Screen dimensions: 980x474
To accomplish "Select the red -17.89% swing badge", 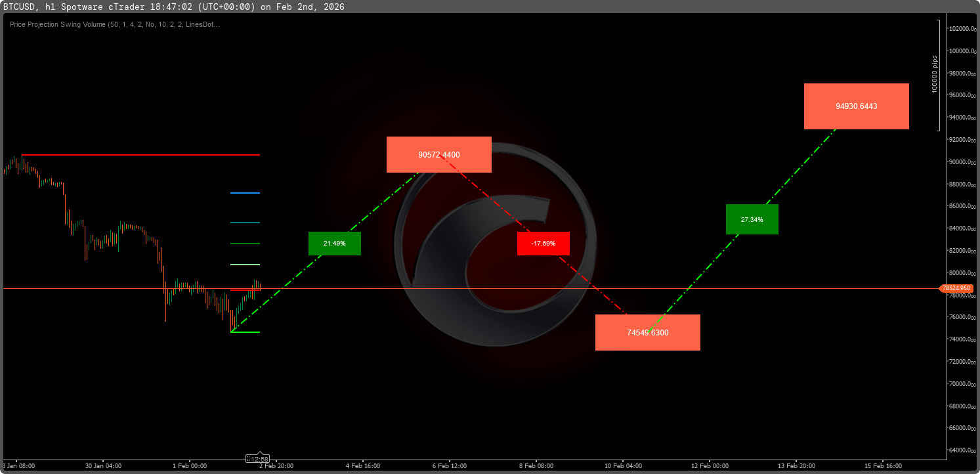I will coord(543,243).
